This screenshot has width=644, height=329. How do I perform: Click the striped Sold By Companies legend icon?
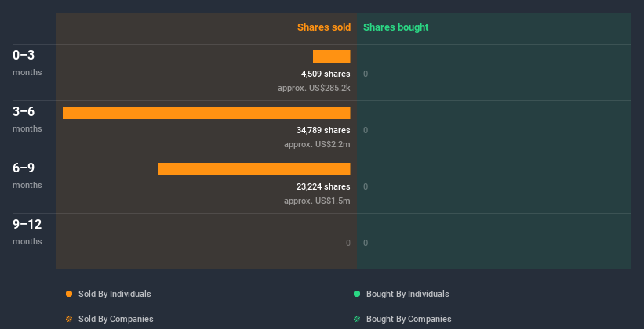69,319
